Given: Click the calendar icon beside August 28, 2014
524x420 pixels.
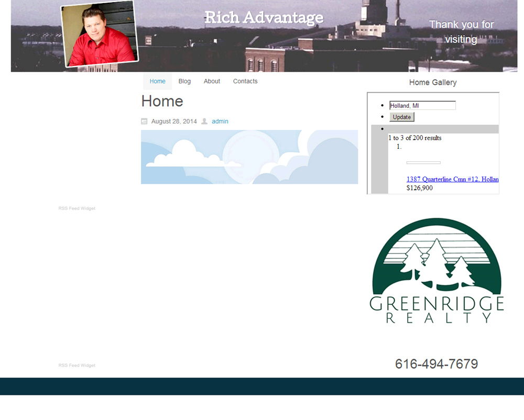Looking at the screenshot, I should pyautogui.click(x=144, y=121).
